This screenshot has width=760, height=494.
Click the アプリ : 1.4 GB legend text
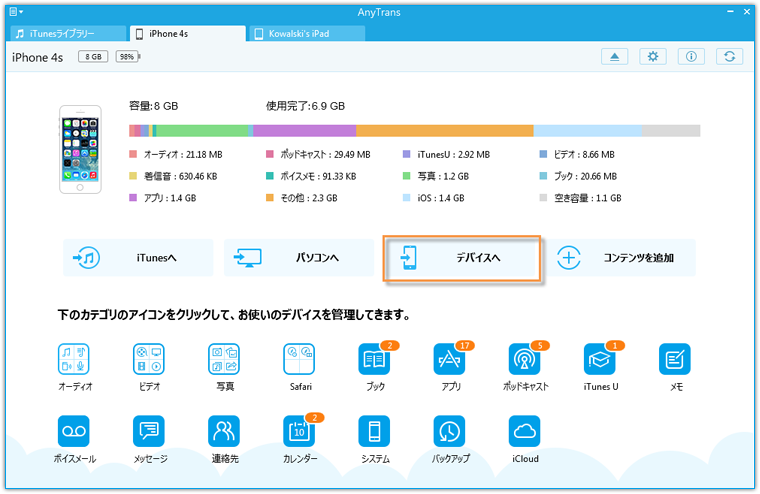[x=170, y=198]
